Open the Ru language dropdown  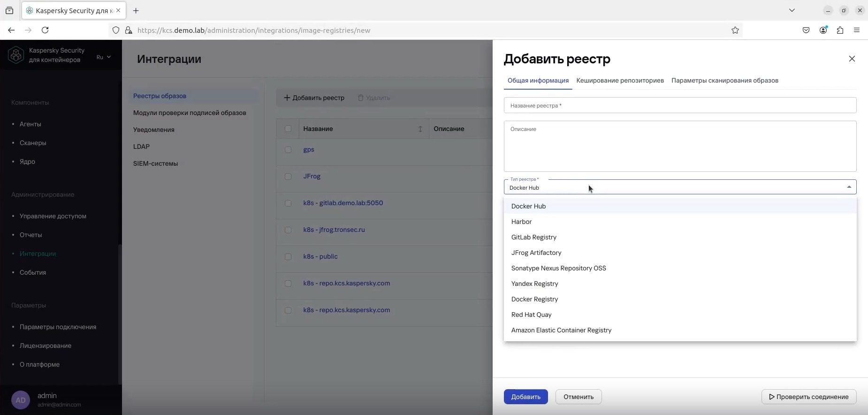click(104, 57)
